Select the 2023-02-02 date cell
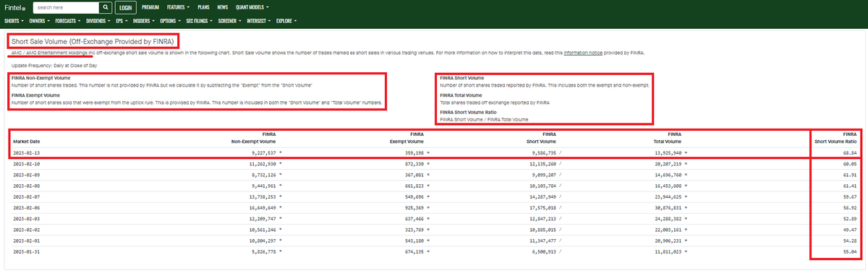The width and height of the screenshot is (868, 273). click(26, 230)
